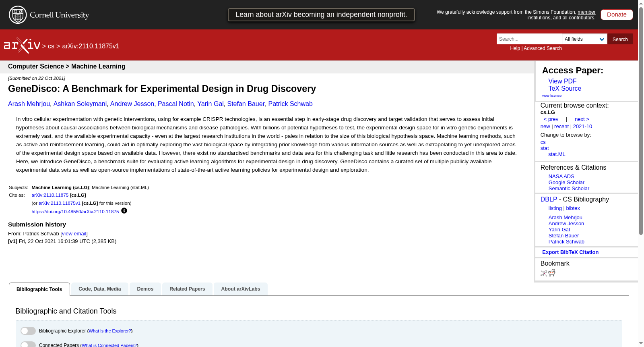
Task: Open author Ashkan Soleymani
Action: [x=80, y=104]
